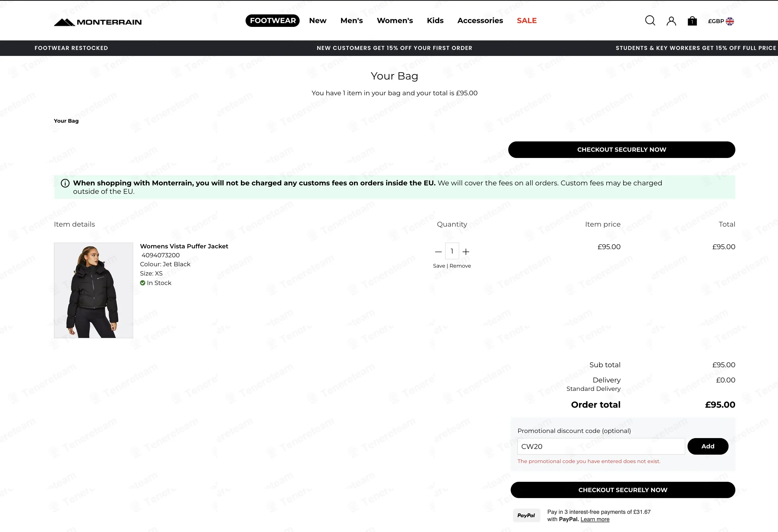This screenshot has height=532, width=778.
Task: Click the New Customers 15% off banner
Action: [x=394, y=48]
